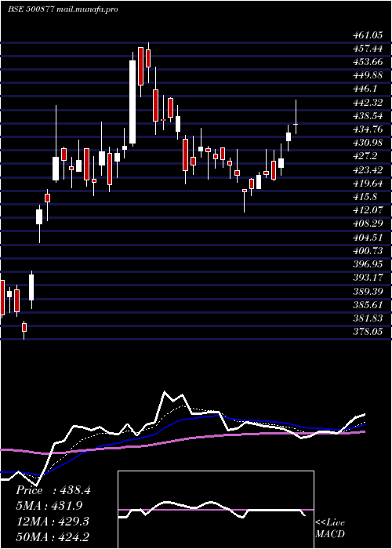Click the 438.54 price axis label
The height and width of the screenshot is (549, 392).
[x=368, y=116]
